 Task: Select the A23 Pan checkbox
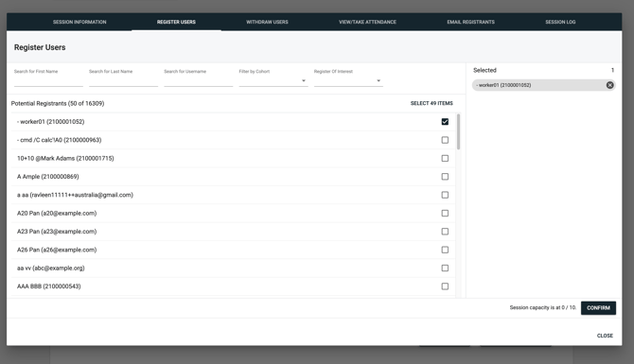tap(445, 232)
